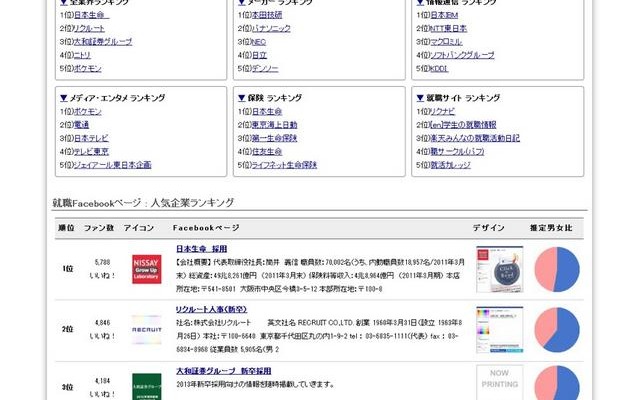Click the リクルート gender ratio pie chart
This screenshot has height=400, width=640.
557,330
